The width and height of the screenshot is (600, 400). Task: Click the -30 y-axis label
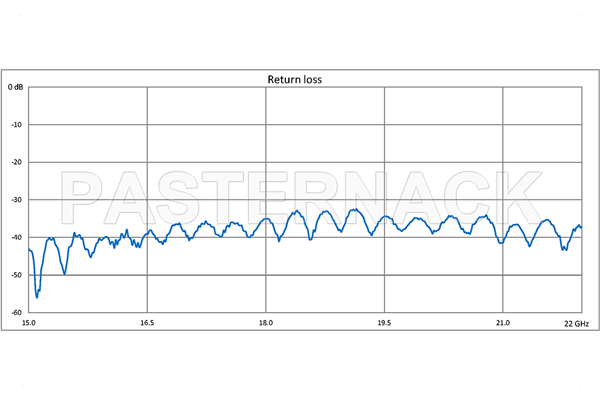click(16, 200)
